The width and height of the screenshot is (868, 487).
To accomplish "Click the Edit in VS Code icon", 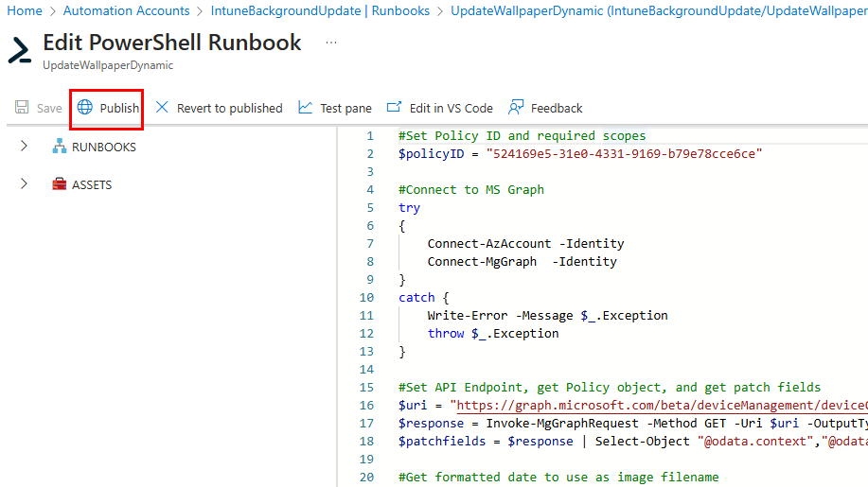I will click(x=394, y=108).
